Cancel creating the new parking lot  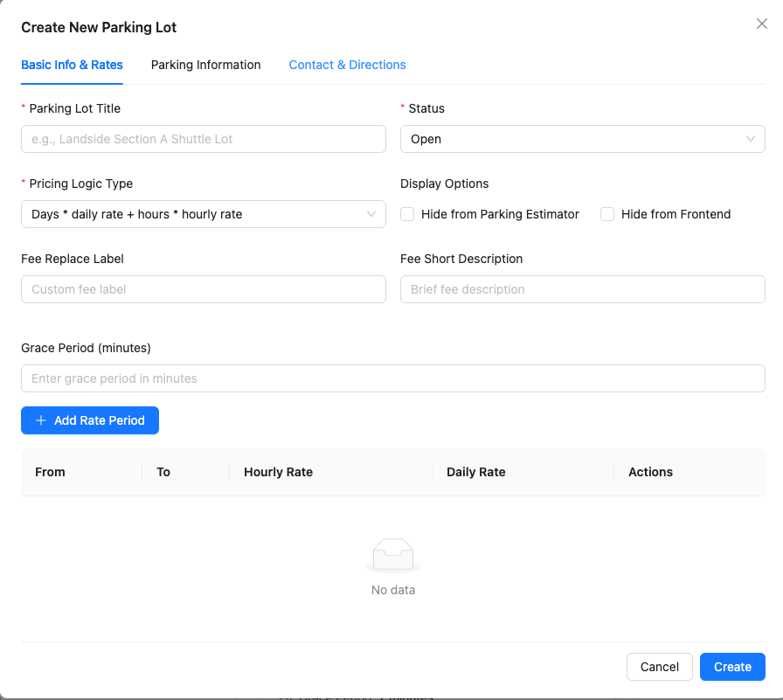point(659,667)
